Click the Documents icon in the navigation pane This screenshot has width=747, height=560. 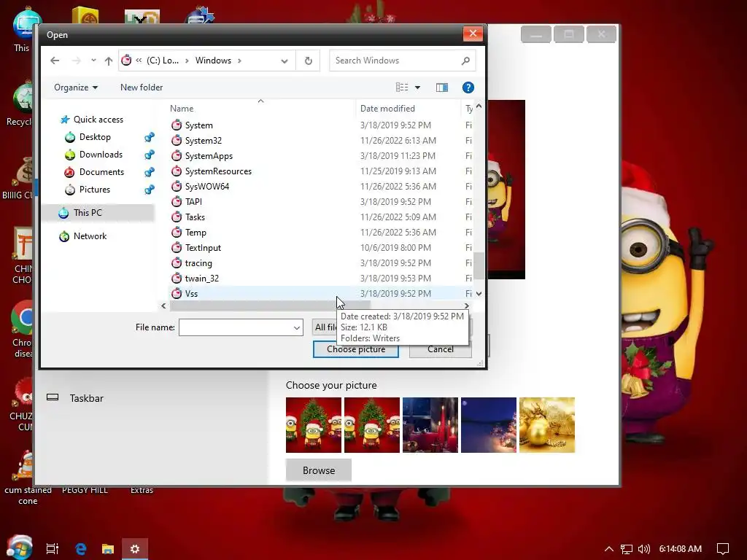(x=70, y=172)
